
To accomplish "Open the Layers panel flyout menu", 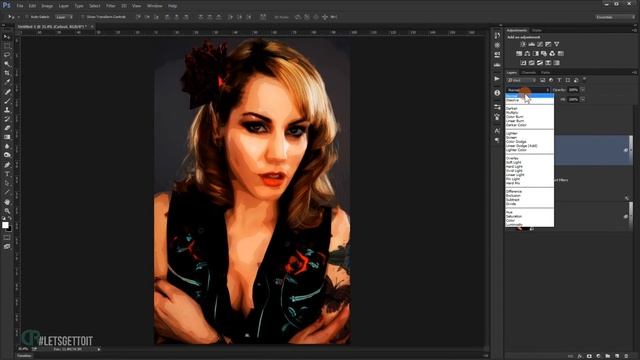I will (634, 73).
